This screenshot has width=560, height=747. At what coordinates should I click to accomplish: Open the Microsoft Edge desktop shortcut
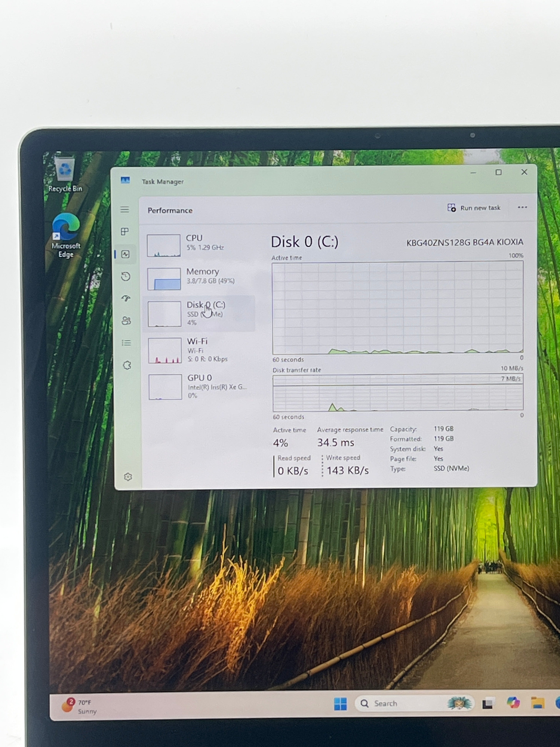click(66, 235)
